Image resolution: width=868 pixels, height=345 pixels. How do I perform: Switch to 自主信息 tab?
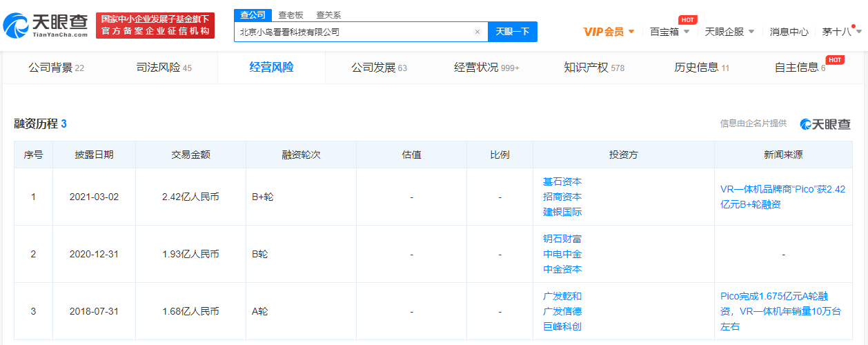coord(800,68)
